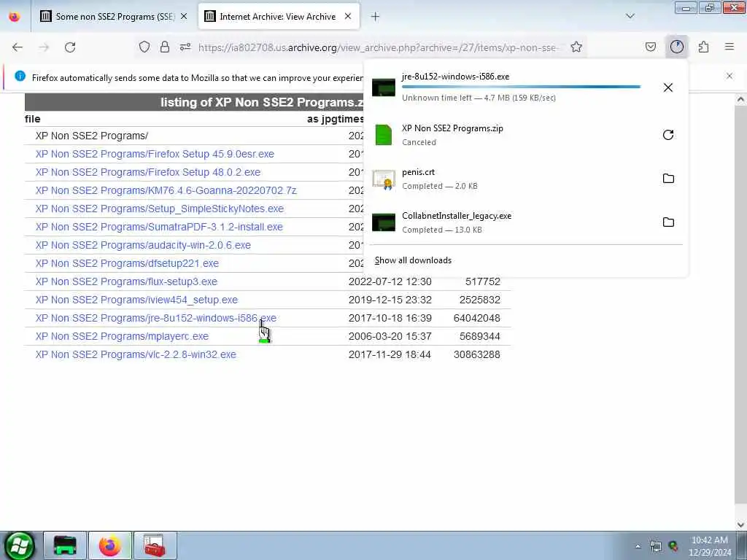Image resolution: width=747 pixels, height=560 pixels.
Task: Click the file size 30863288 cell
Action: coord(477,355)
